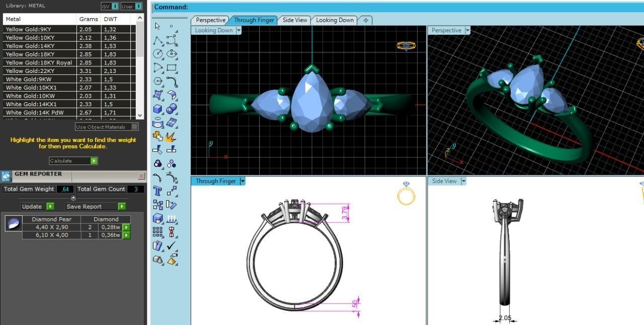Click the Ungroup objects tool

172,164
